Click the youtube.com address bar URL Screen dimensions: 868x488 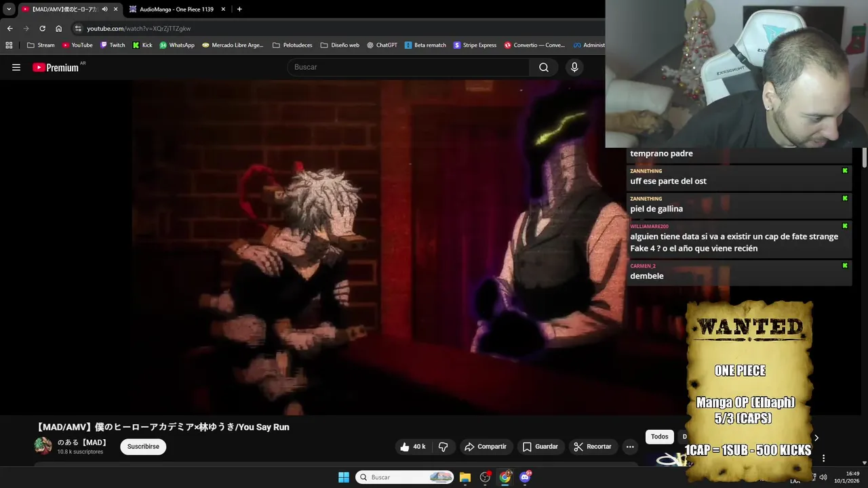(x=139, y=28)
